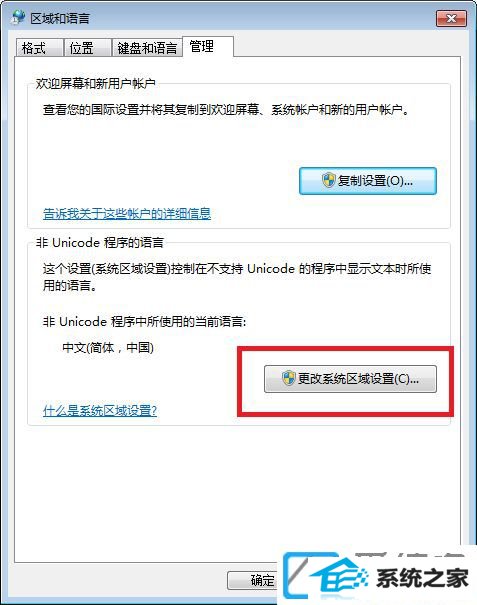Screen dimensions: 477x605
Task: Open the 告诉我关于这些帐户的详细信息 link
Action: pyautogui.click(x=127, y=213)
